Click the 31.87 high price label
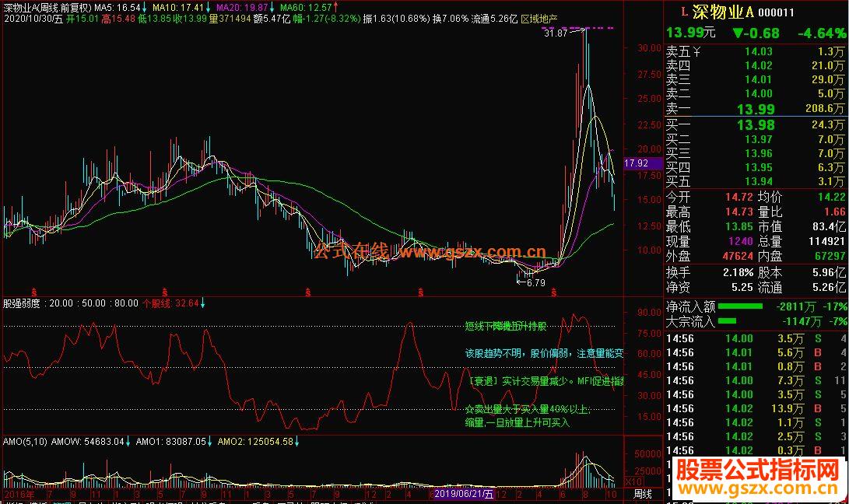 pos(556,33)
